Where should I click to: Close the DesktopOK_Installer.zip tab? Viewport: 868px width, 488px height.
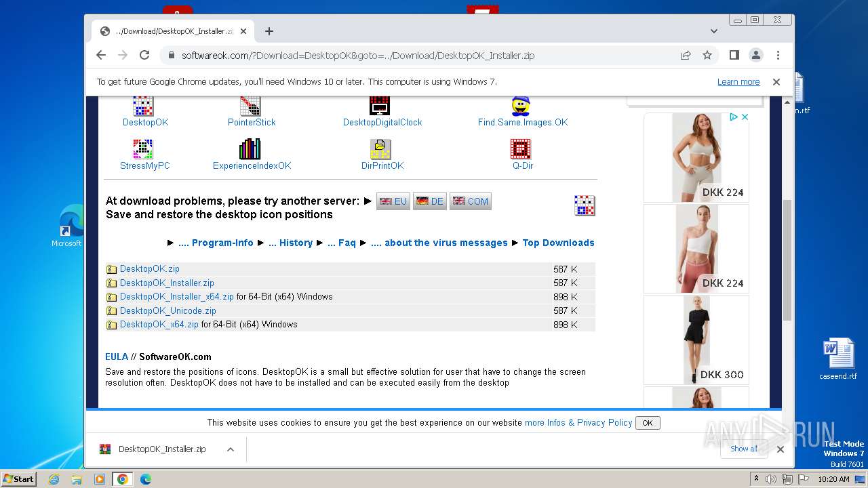243,31
